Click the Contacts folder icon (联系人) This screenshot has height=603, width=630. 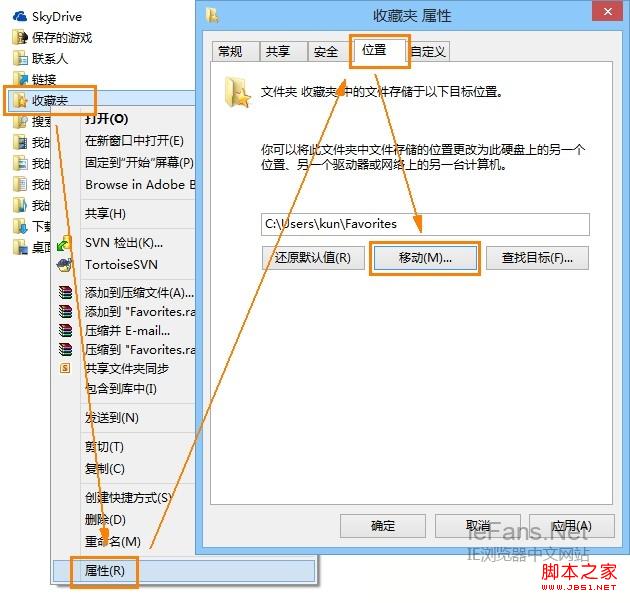[x=20, y=58]
